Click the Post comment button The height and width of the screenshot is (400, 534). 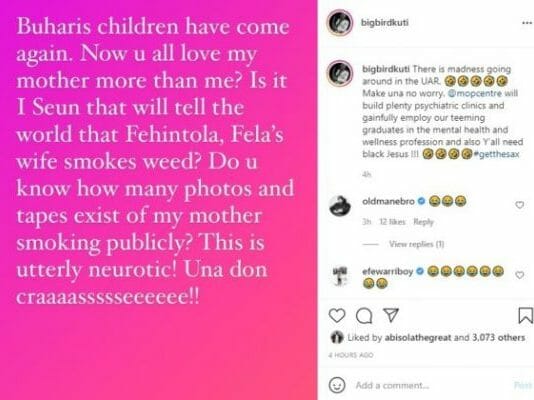pyautogui.click(x=523, y=385)
